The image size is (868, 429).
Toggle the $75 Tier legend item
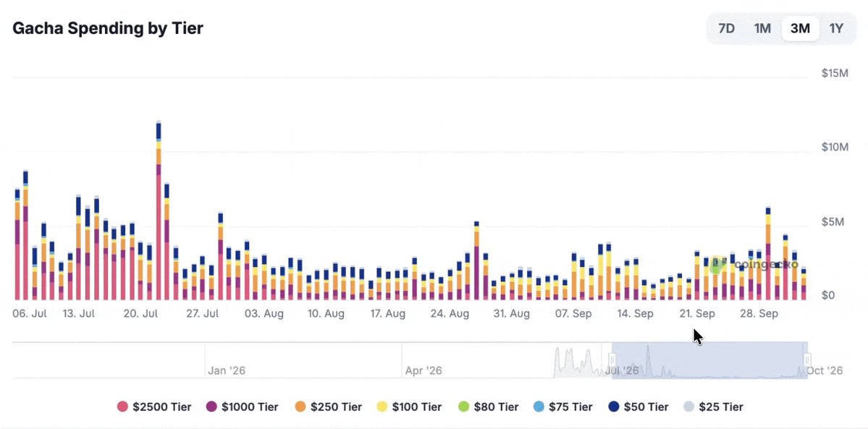click(563, 407)
